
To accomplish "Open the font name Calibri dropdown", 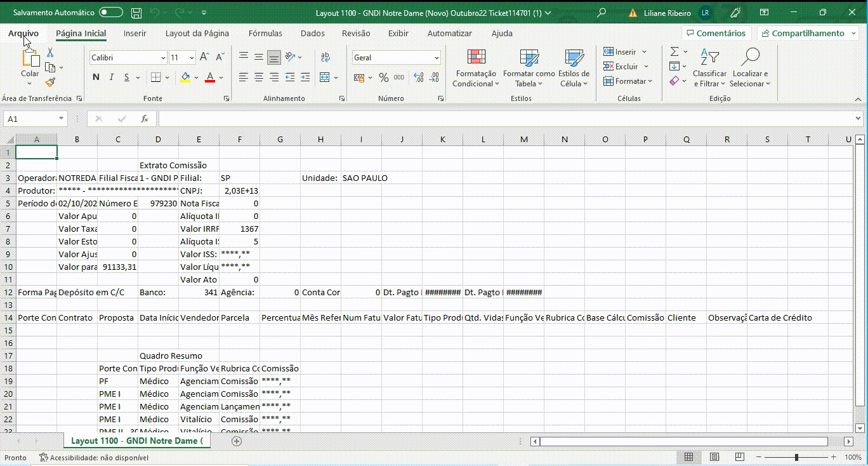I will [x=163, y=58].
